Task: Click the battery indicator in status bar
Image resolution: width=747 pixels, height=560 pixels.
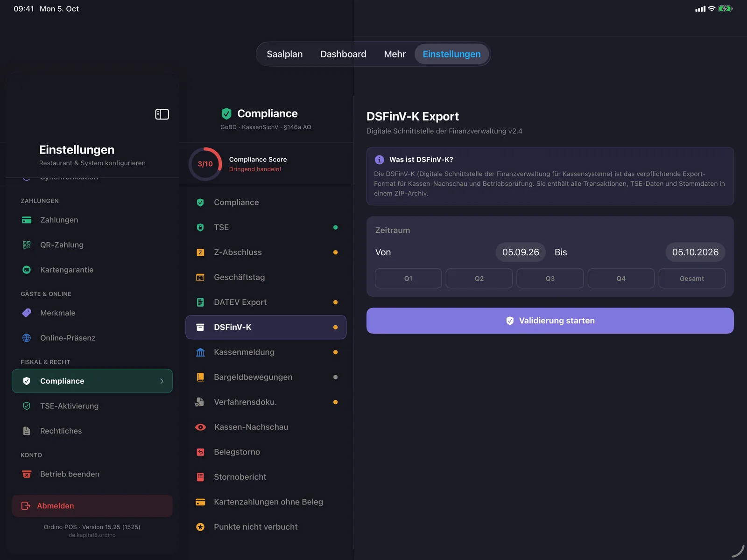Action: 725,9
